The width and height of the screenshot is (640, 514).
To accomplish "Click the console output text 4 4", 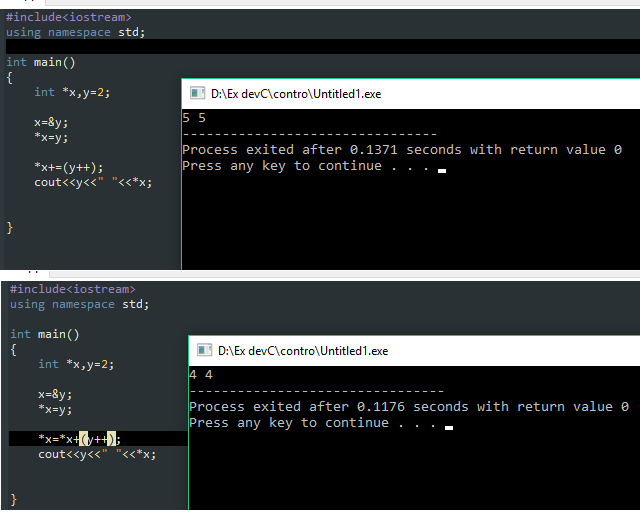I will [201, 375].
